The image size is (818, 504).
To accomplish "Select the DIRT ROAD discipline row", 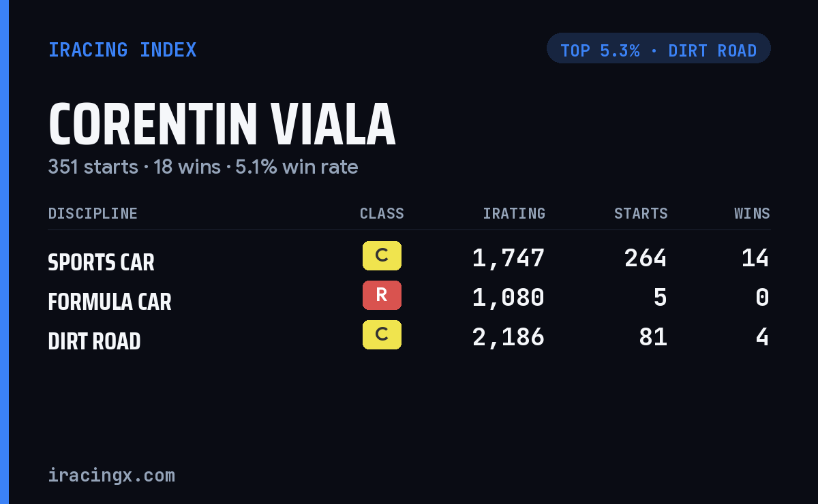I will click(409, 338).
